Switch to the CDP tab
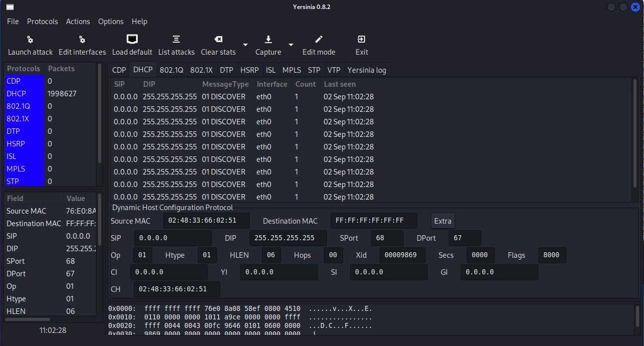The height and width of the screenshot is (346, 644). (x=119, y=70)
